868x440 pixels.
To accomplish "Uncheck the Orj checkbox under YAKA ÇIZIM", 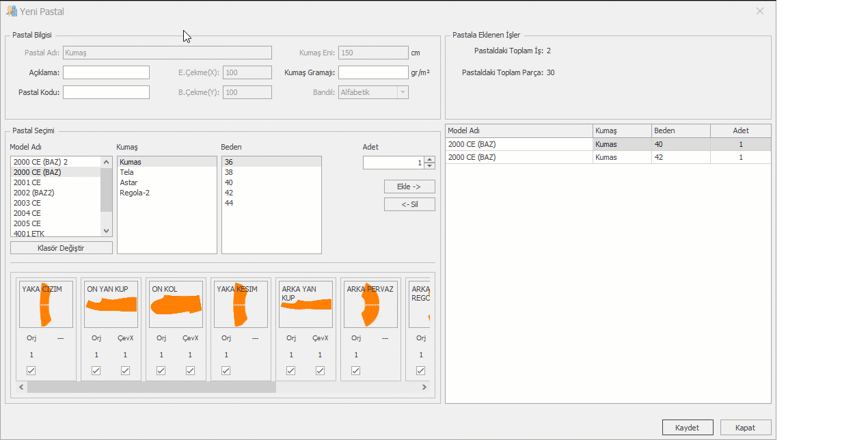I will coord(31,371).
